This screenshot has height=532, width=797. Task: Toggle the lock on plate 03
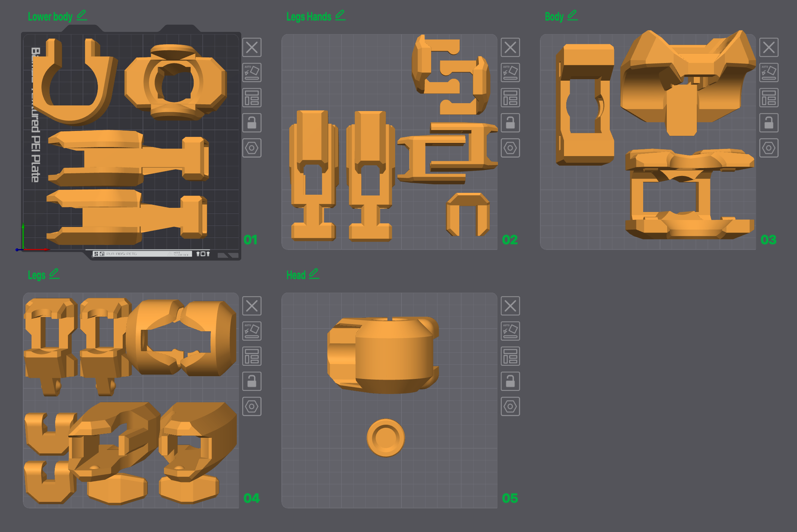pyautogui.click(x=769, y=123)
